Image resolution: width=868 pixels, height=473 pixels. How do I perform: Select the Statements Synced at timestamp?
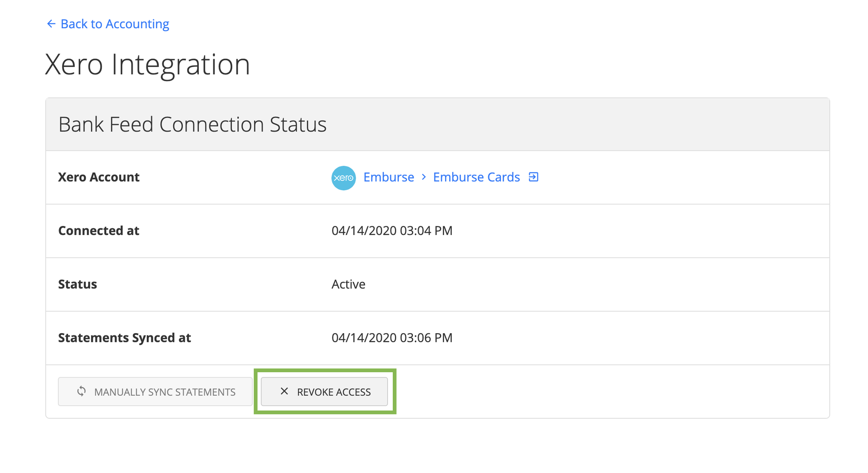392,337
